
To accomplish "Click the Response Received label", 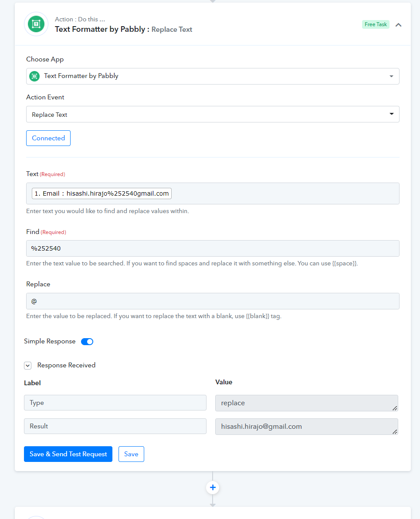I will pyautogui.click(x=67, y=365).
